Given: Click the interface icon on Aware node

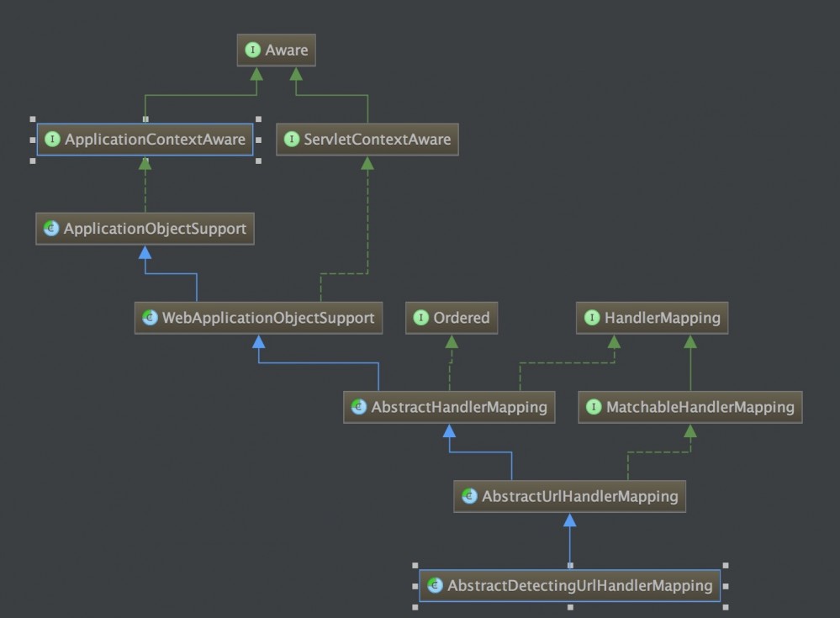Looking at the screenshot, I should click(252, 50).
